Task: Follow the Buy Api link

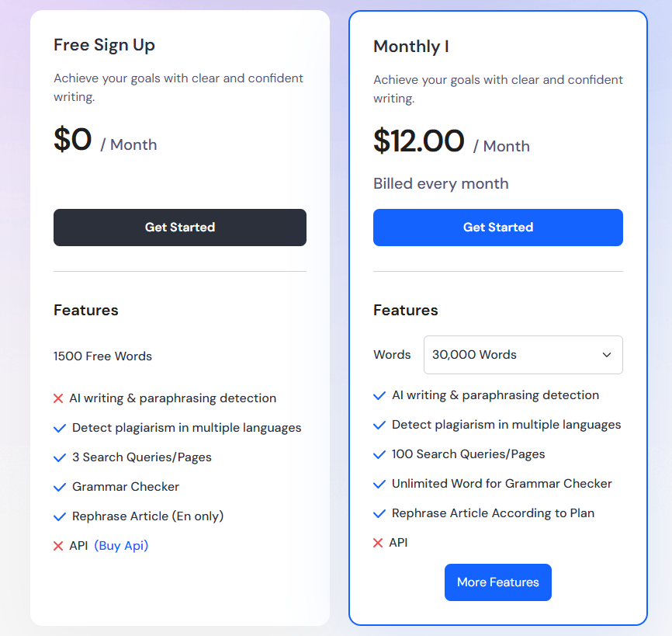Action: tap(121, 546)
